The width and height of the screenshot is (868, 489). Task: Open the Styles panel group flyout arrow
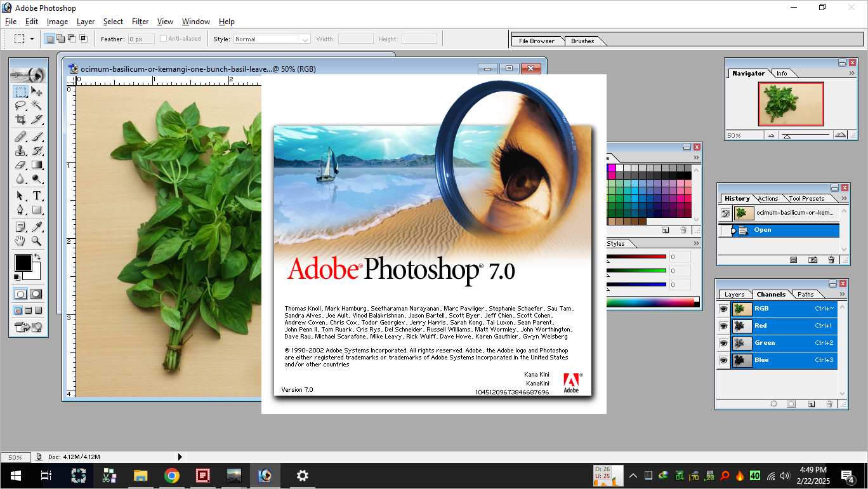696,243
